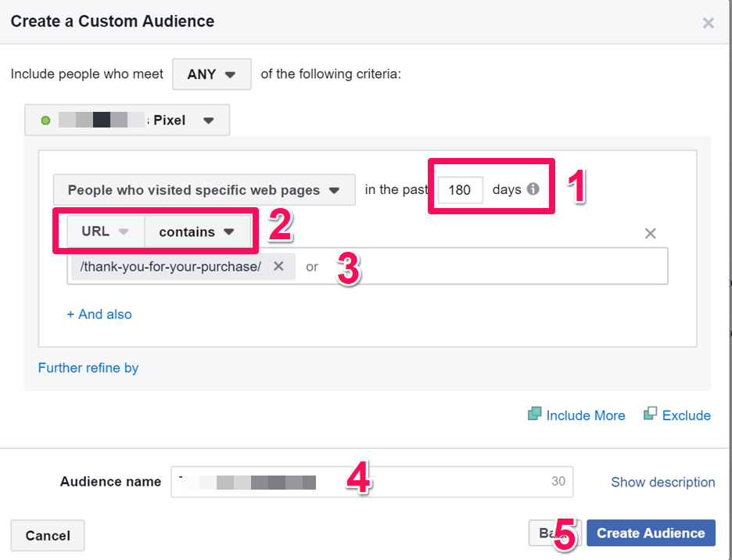The image size is (732, 560).
Task: Remove the /thank-you-for-your-purchase/ URL tag
Action: point(279,266)
